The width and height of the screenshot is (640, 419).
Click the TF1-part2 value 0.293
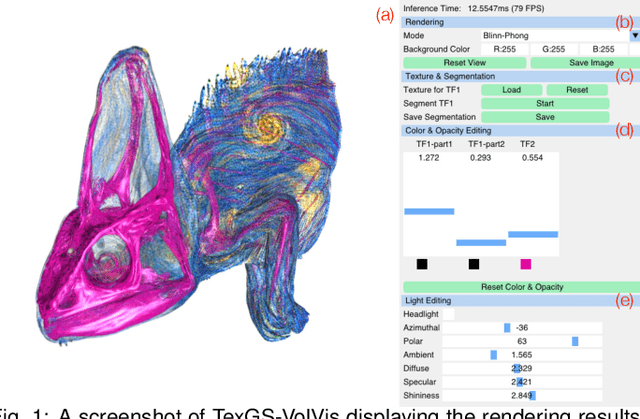click(480, 158)
